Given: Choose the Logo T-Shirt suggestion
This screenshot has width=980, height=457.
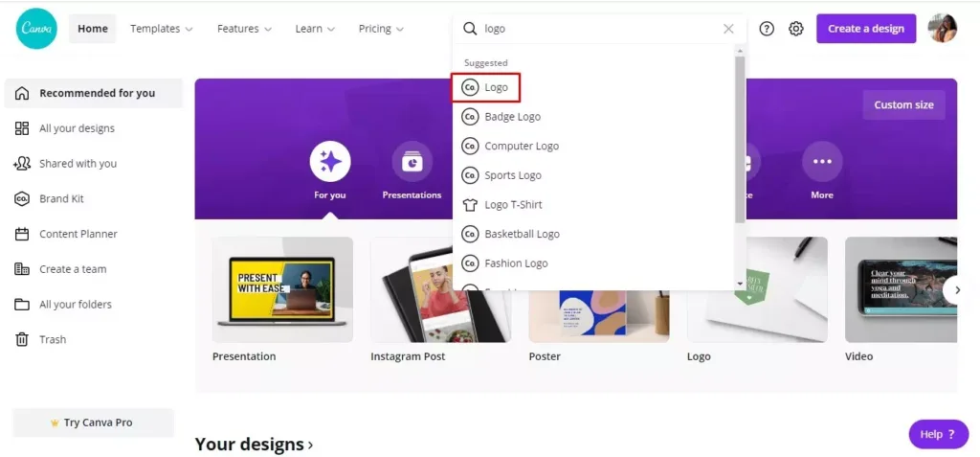Looking at the screenshot, I should 513,205.
